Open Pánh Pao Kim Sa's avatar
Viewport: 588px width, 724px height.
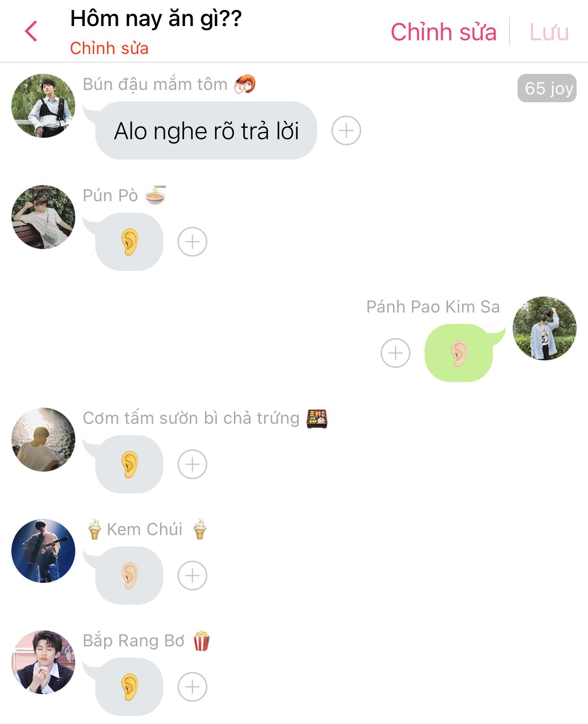tap(544, 328)
